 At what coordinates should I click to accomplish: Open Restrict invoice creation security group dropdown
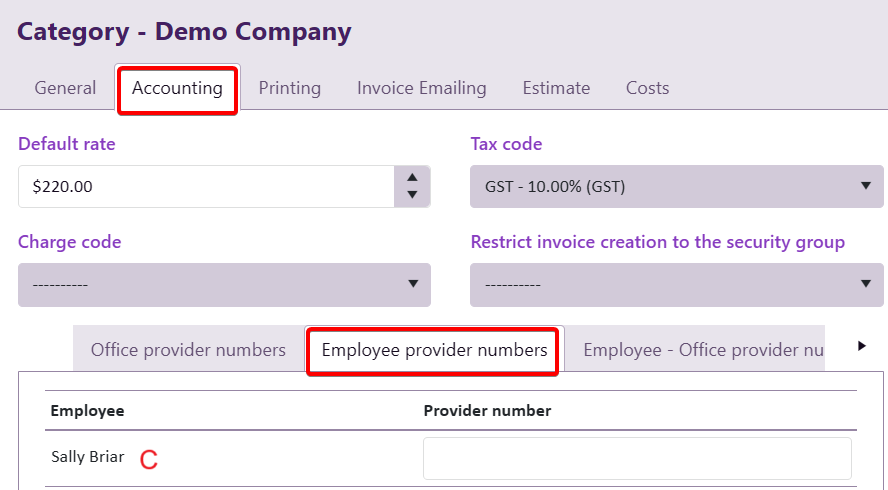(676, 285)
